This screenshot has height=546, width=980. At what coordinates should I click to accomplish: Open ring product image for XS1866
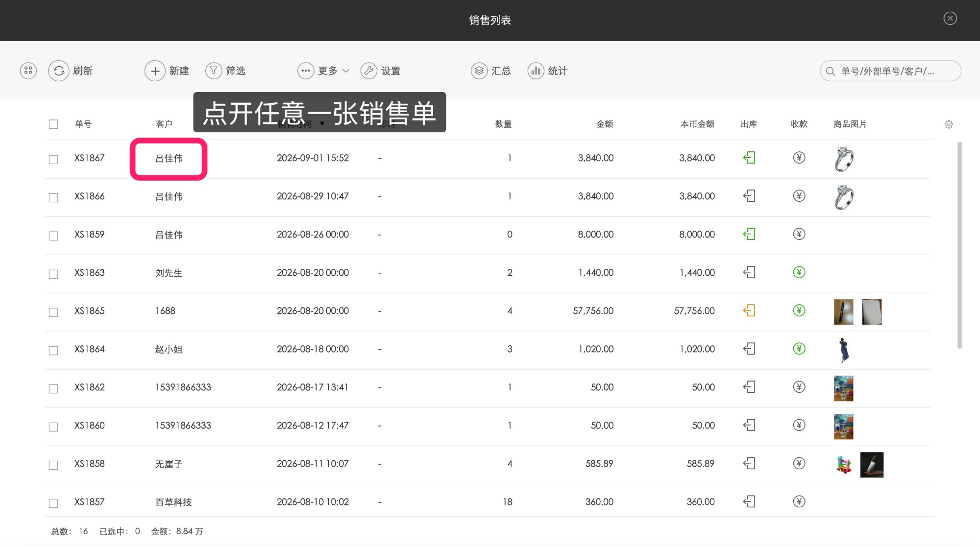pos(844,197)
